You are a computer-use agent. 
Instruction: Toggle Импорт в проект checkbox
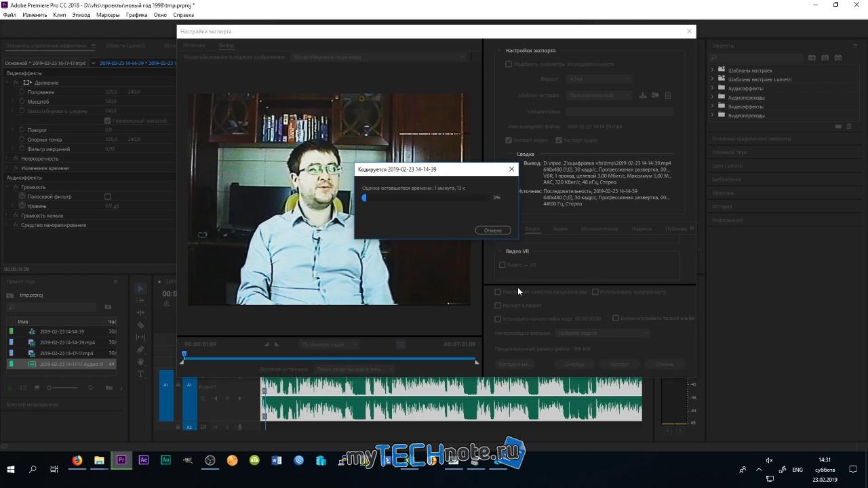pyautogui.click(x=498, y=306)
